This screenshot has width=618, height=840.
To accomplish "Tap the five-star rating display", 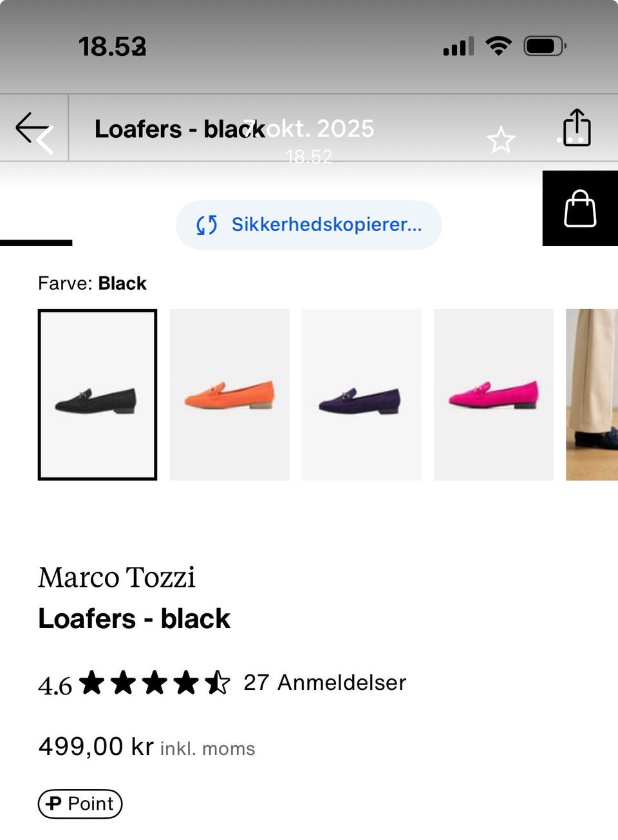I will pos(154,683).
